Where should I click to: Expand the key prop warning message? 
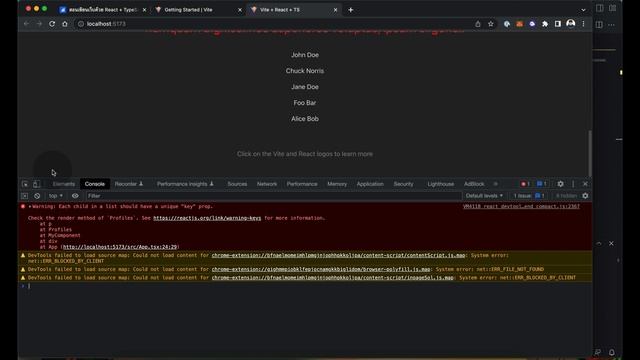[30, 207]
